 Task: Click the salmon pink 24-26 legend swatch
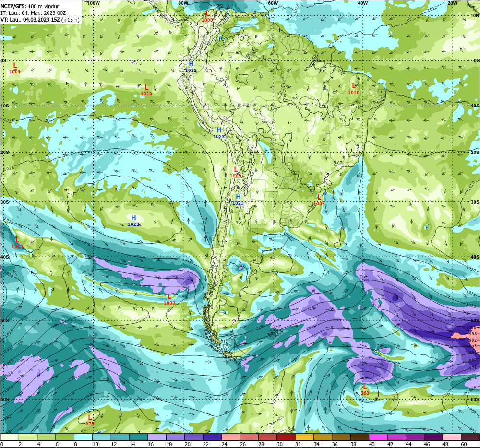pos(231,437)
